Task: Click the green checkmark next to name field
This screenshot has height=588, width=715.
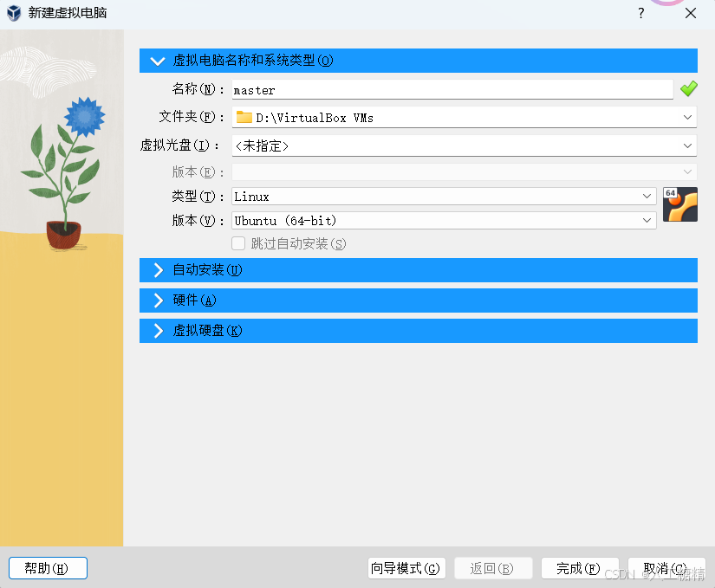Action: [x=688, y=89]
